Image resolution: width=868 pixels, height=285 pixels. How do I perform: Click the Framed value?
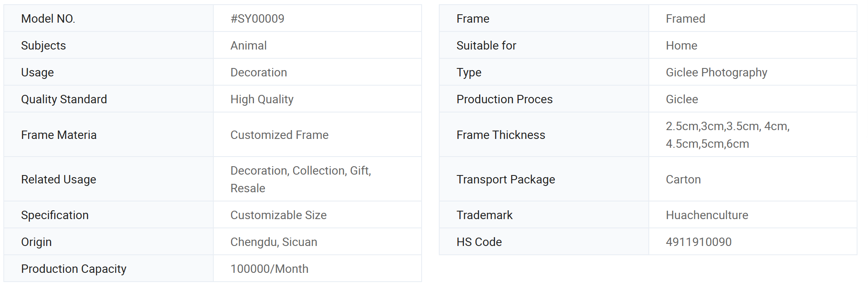[x=685, y=18]
